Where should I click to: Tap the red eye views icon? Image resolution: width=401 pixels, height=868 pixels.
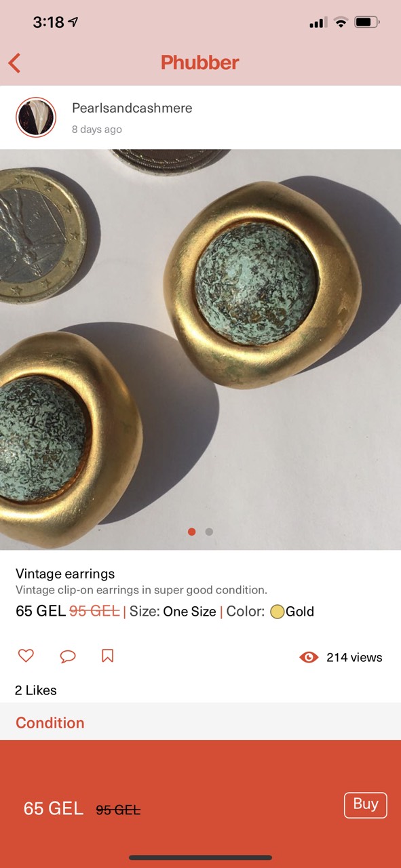tap(309, 657)
